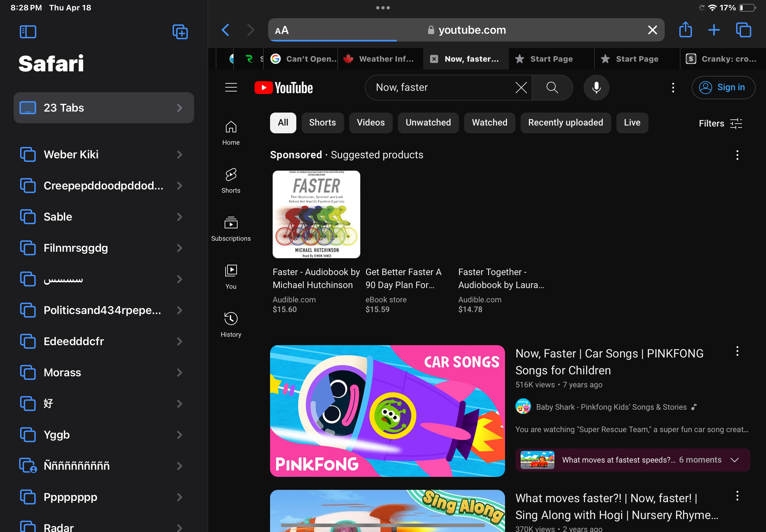Image resolution: width=766 pixels, height=532 pixels.
Task: Expand the 6 moments chevron
Action: [734, 460]
